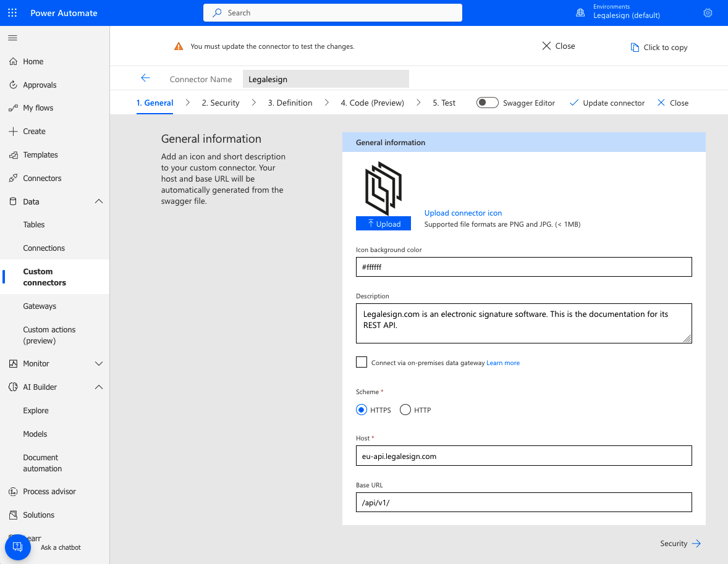Click the copy icon beside Click to copy
728x564 pixels.
[635, 48]
